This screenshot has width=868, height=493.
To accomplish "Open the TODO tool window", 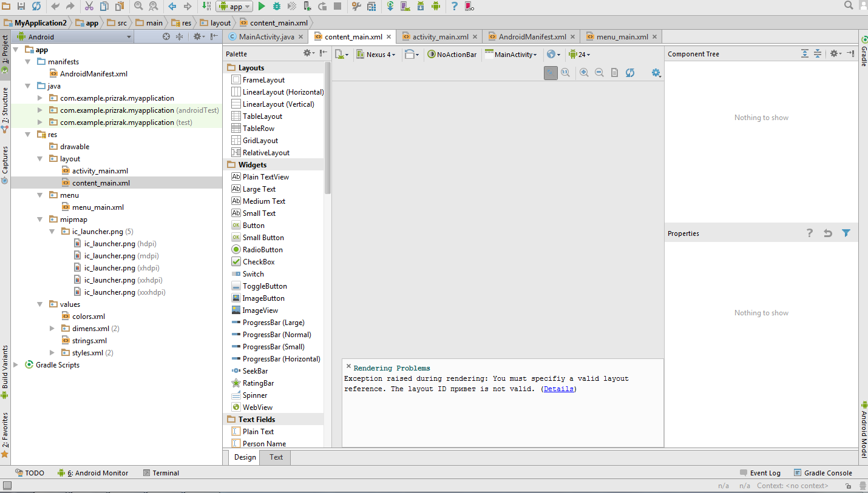I will click(x=30, y=473).
